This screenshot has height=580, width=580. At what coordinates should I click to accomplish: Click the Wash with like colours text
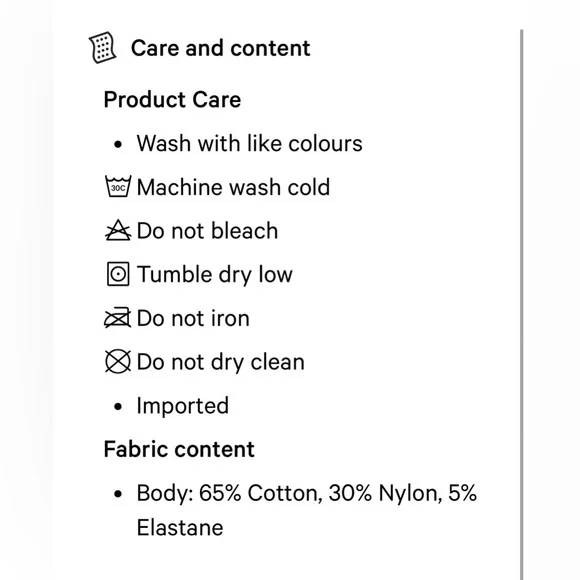coord(250,143)
